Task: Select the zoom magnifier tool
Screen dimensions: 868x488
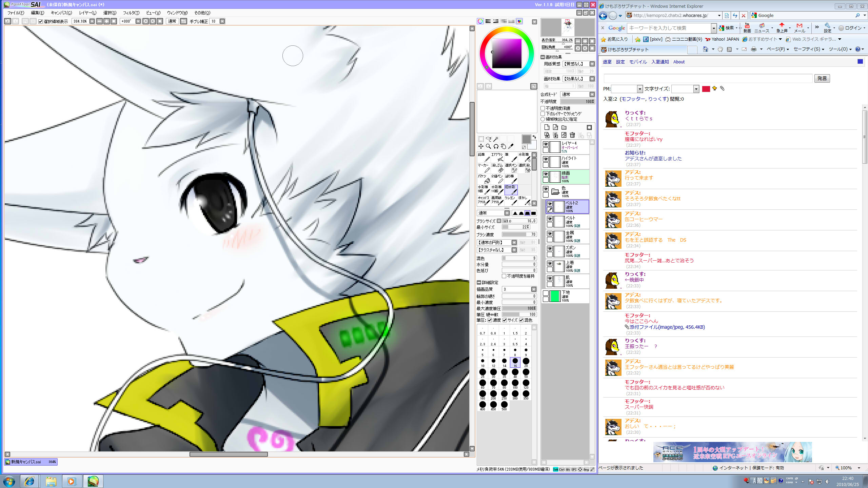Action: (x=488, y=146)
